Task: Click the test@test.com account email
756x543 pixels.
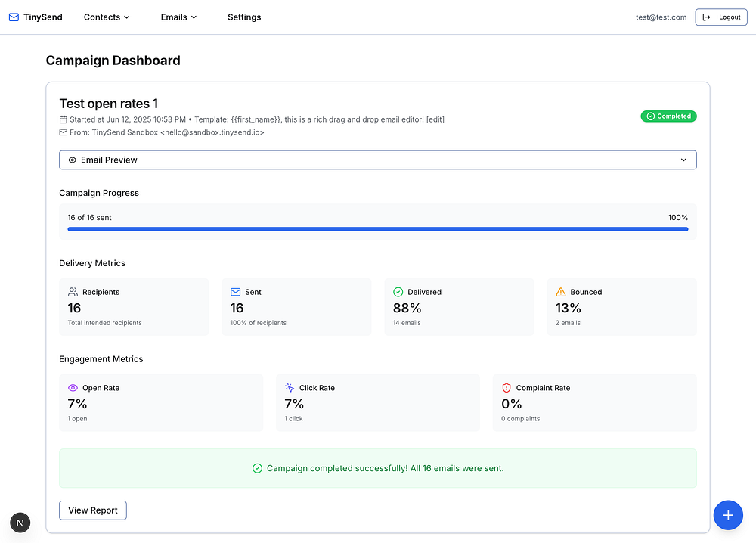Action: 661,17
